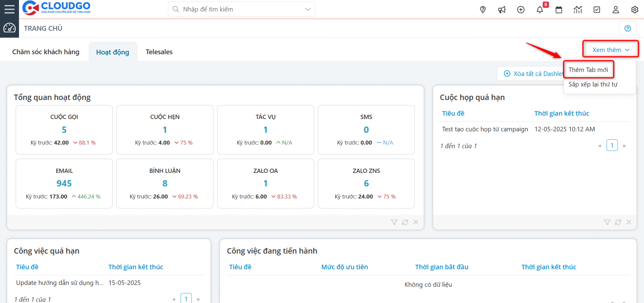Go to previous page in Cuộc họp quá hạn
This screenshot has height=303, width=644.
tap(600, 146)
